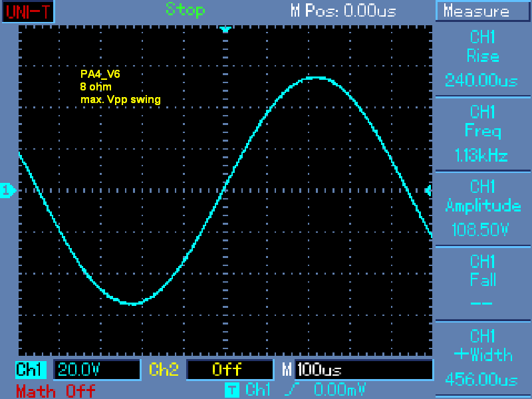Select the Ch2 channel label

164,370
